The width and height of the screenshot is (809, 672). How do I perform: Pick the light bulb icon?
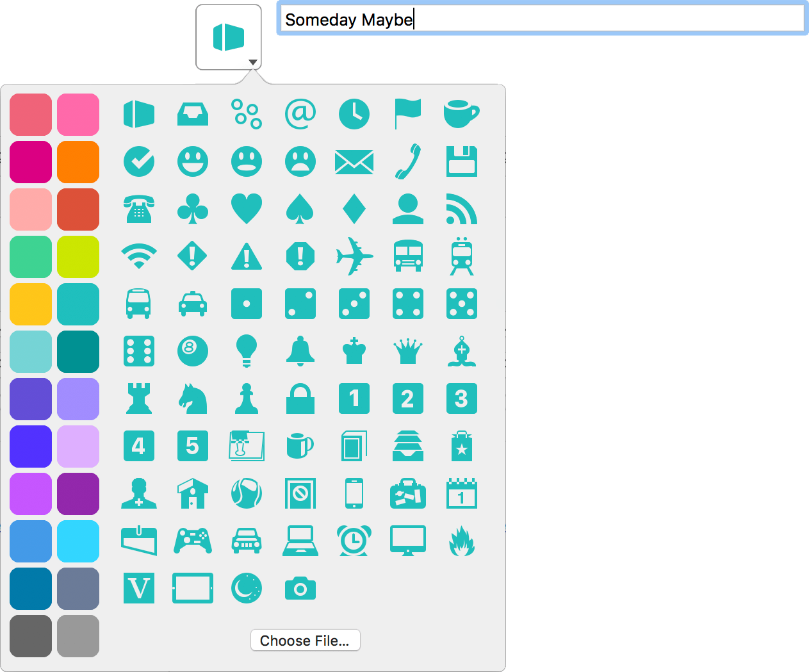[247, 350]
